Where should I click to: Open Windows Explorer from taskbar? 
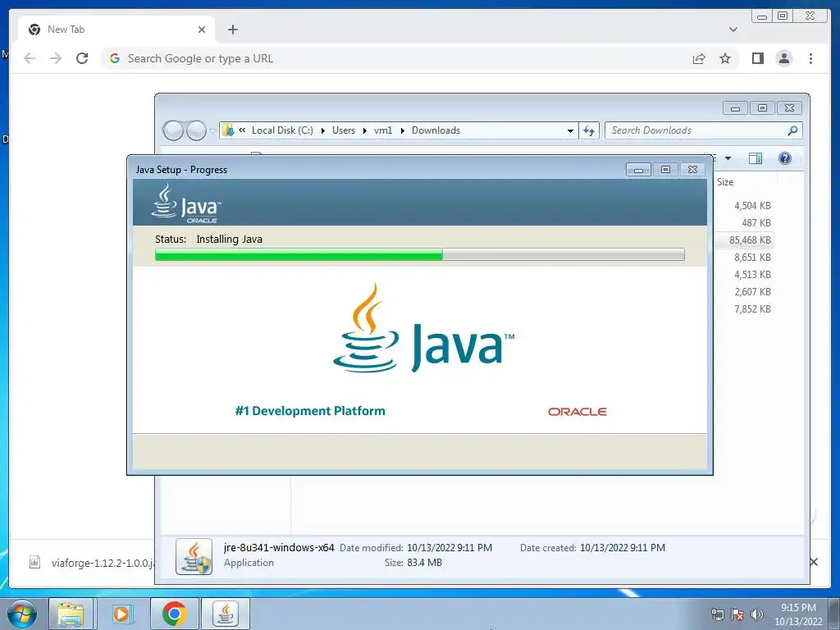point(71,614)
